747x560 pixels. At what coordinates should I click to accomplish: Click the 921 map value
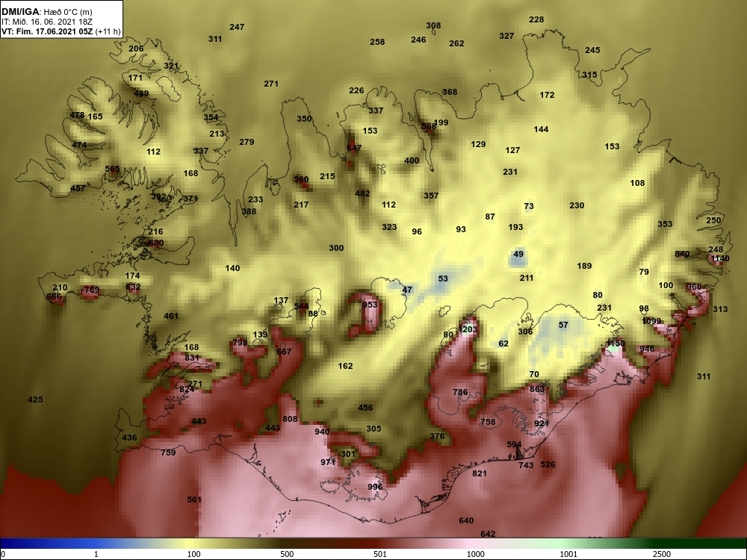pos(541,423)
